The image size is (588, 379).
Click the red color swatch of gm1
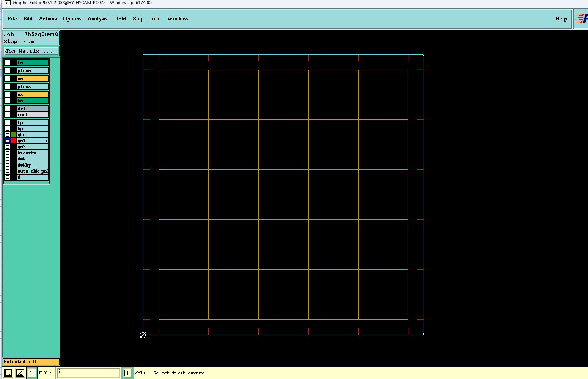click(14, 141)
